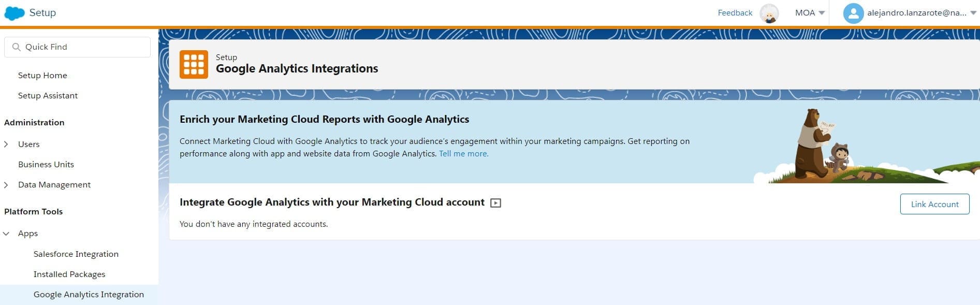
Task: Select Business Units in sidebar
Action: [x=46, y=165]
